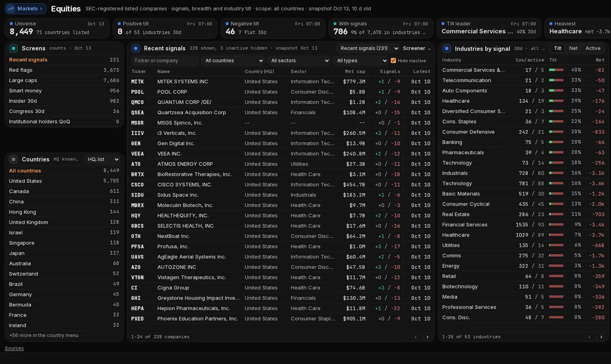Viewport: 611px width, 364px height.
Task: Select the Congress 30d screen
Action: click(x=64, y=111)
